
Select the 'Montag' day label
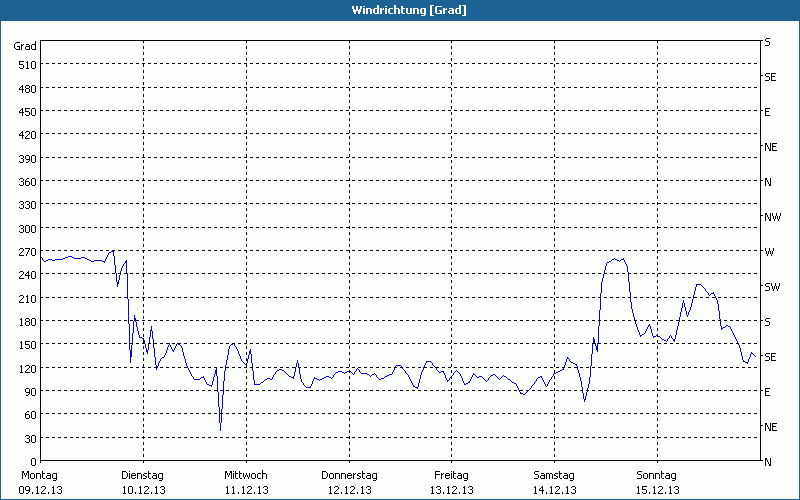pyautogui.click(x=39, y=476)
